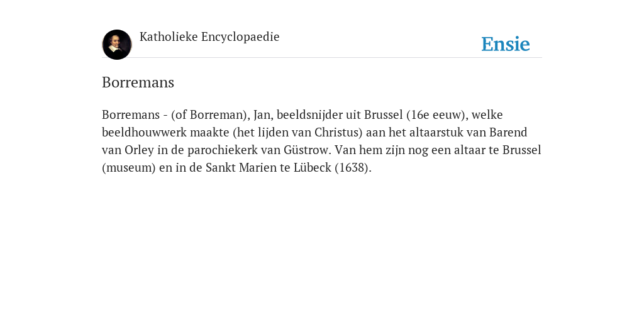Click the word Lübeck in the text
This screenshot has height=322, width=644.
pos(312,167)
